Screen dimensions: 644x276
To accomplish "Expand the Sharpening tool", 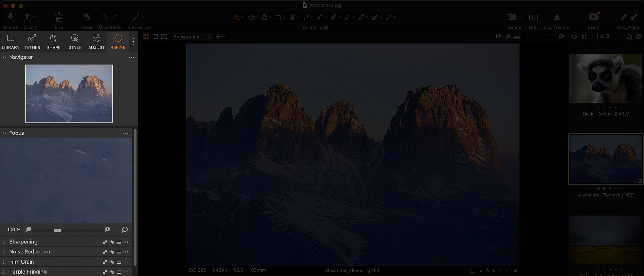I will [4, 242].
